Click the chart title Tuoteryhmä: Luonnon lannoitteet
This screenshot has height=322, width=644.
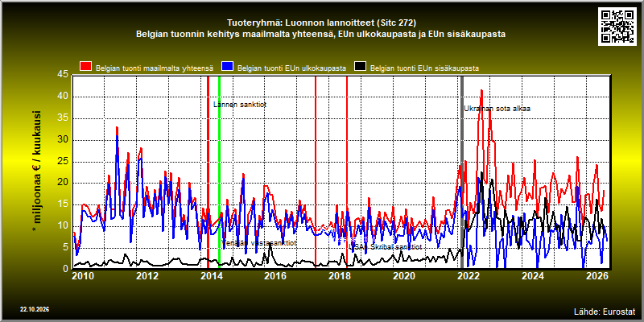(321, 23)
